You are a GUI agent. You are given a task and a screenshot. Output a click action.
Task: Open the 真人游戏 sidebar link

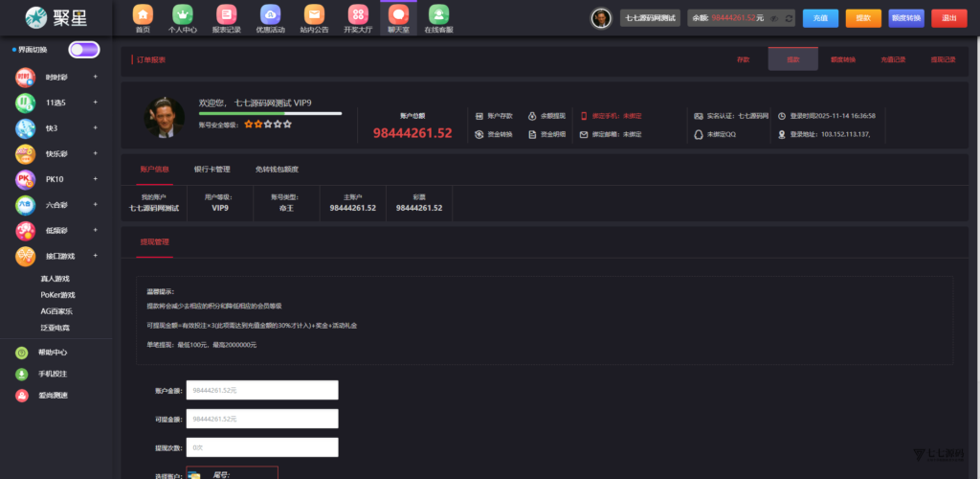[x=56, y=279]
